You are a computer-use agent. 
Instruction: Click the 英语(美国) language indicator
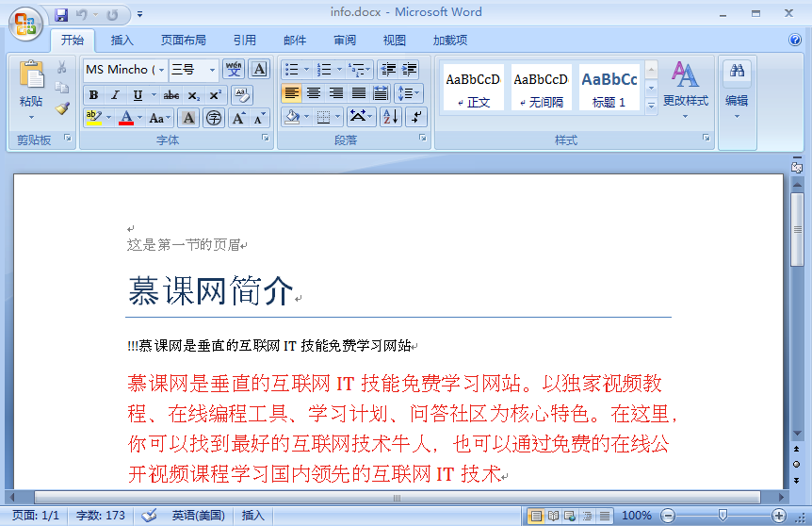pyautogui.click(x=199, y=516)
